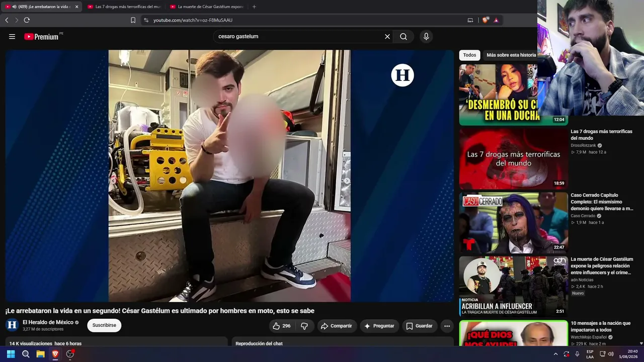644x362 pixels.
Task: Bookmark this page in the address bar
Action: pyautogui.click(x=133, y=20)
